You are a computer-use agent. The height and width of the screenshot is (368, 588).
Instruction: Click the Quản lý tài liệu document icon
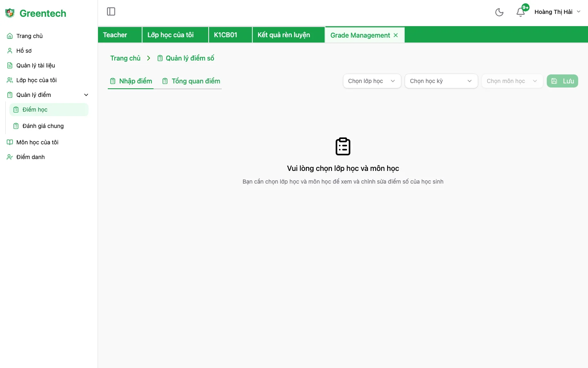click(10, 65)
